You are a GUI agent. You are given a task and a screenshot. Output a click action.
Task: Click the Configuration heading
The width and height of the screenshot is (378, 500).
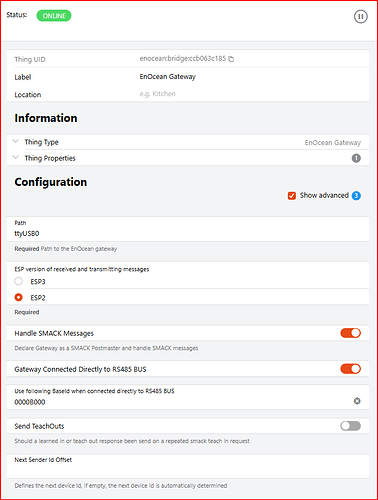coord(51,182)
